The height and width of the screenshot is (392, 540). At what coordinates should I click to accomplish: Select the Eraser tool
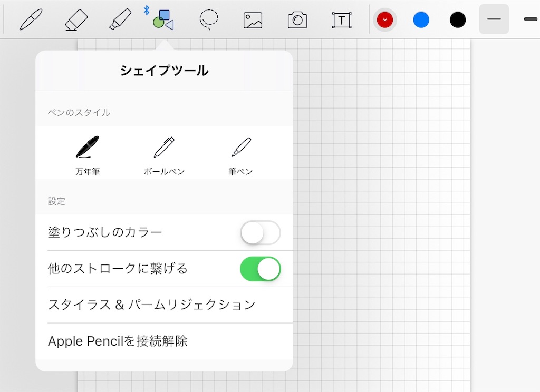pos(76,19)
